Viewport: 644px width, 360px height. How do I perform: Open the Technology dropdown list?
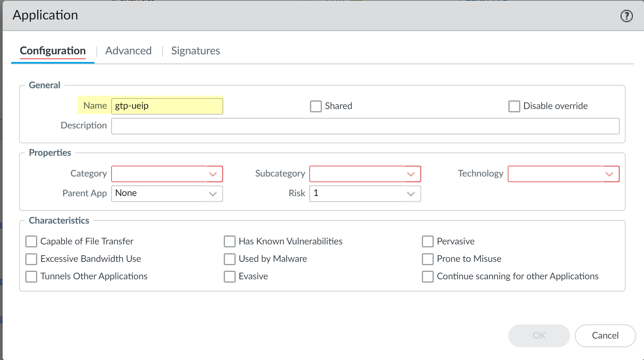coord(609,174)
